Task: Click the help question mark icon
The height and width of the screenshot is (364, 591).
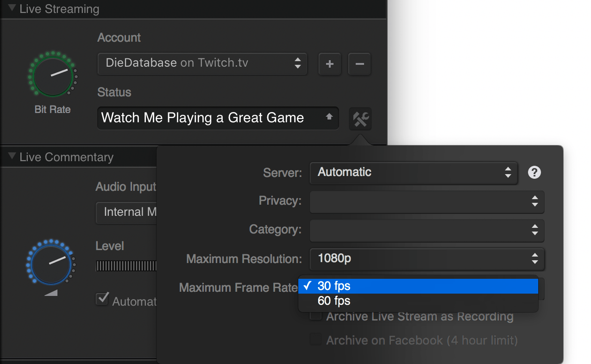Action: tap(534, 172)
